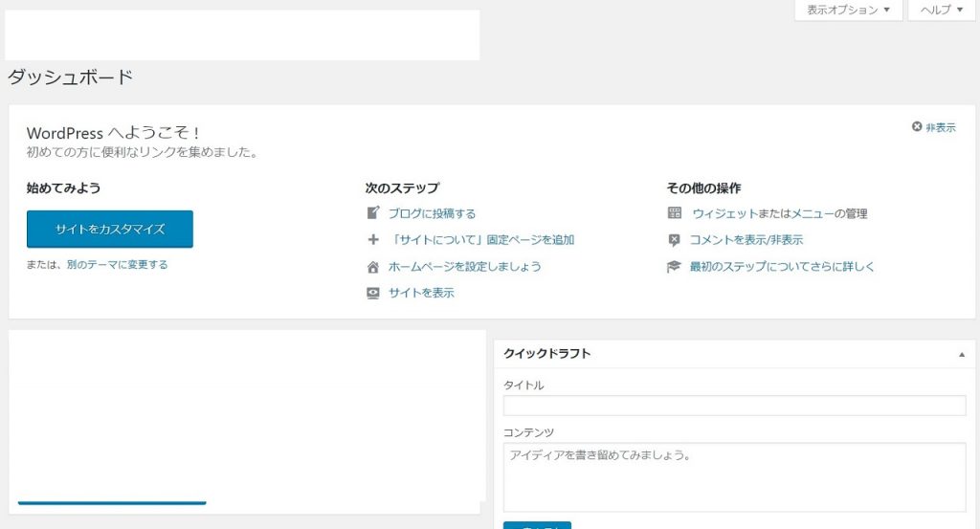Click the 次のステップ column heading
The height and width of the screenshot is (529, 980).
coord(403,188)
